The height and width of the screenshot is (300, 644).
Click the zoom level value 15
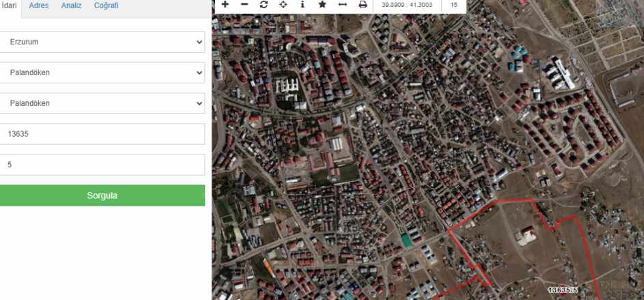point(454,5)
